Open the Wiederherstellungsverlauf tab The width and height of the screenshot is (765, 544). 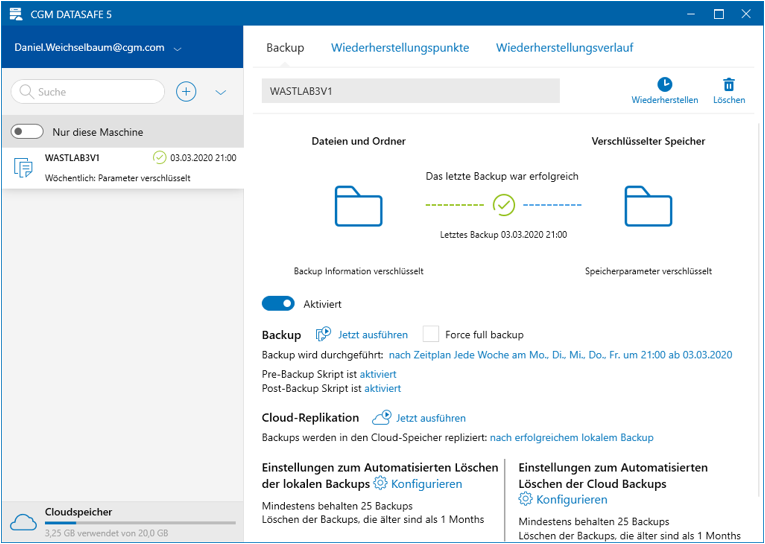click(564, 48)
